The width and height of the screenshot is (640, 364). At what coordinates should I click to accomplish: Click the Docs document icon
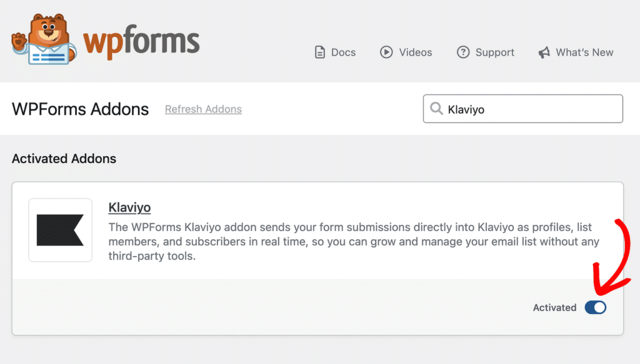[319, 52]
